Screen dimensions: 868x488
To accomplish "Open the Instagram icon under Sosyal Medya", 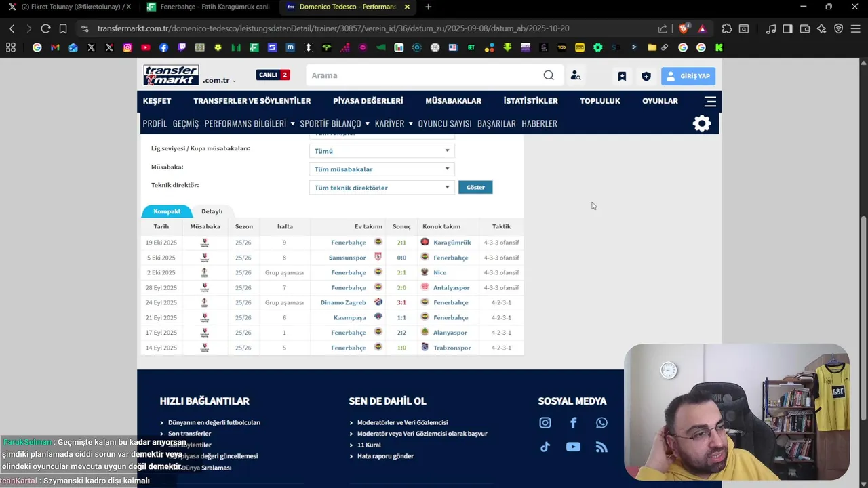I will (x=545, y=423).
